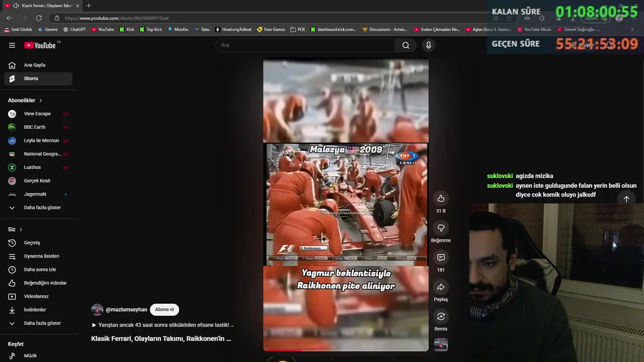This screenshot has height=362, width=644.
Task: Click the Shorts video player
Action: pos(346,205)
